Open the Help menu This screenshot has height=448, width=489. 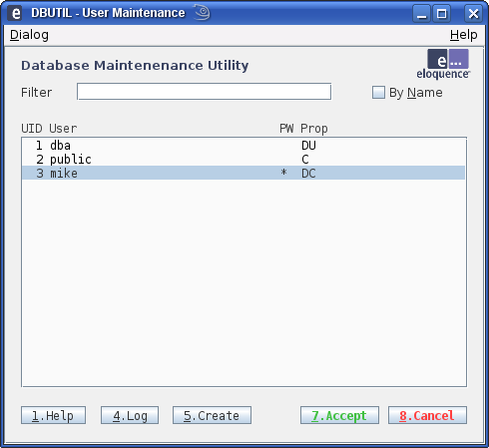click(x=463, y=35)
